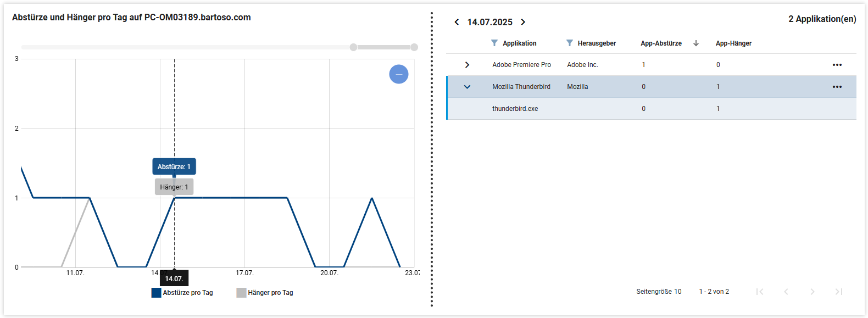Open the Seitengröße 10 page size selector

[659, 292]
